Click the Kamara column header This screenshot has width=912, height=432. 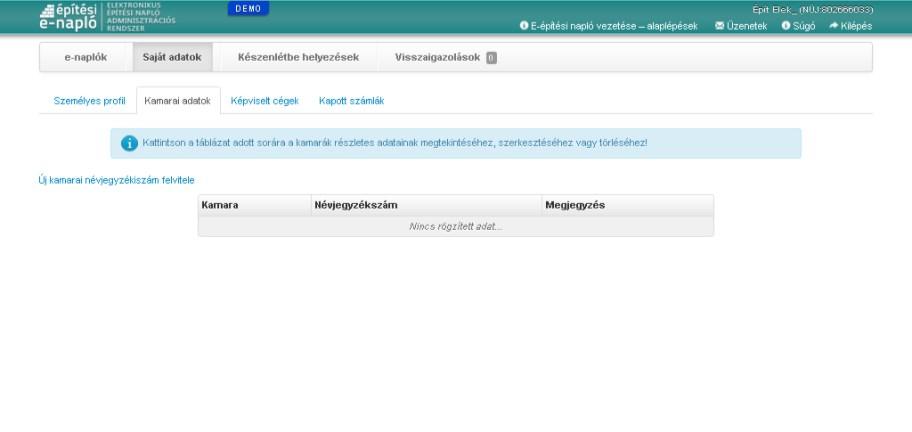pos(255,205)
